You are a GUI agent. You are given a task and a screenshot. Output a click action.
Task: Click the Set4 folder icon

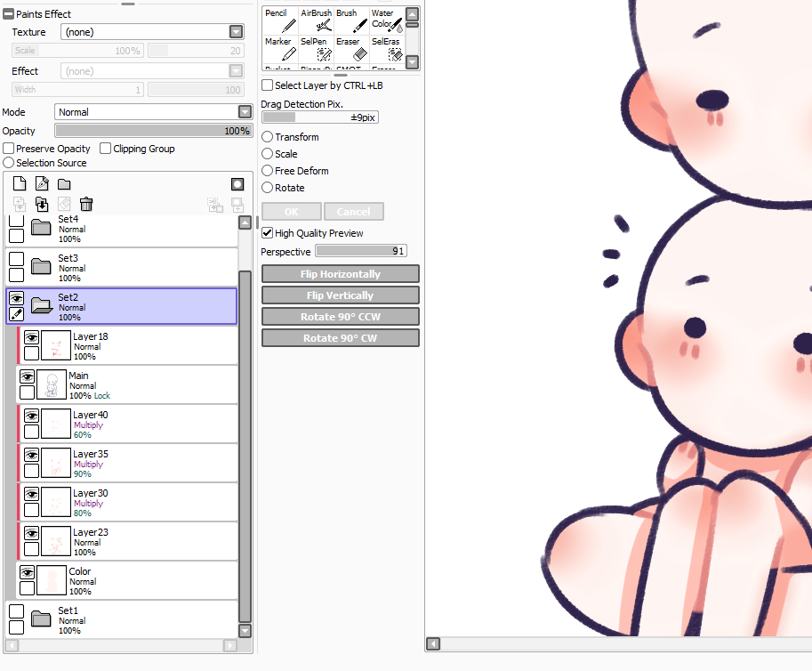[41, 227]
